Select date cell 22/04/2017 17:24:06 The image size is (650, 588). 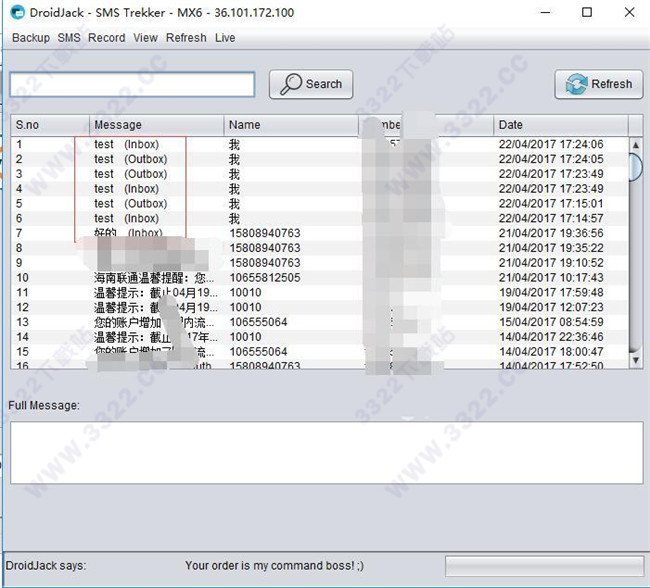coord(551,144)
